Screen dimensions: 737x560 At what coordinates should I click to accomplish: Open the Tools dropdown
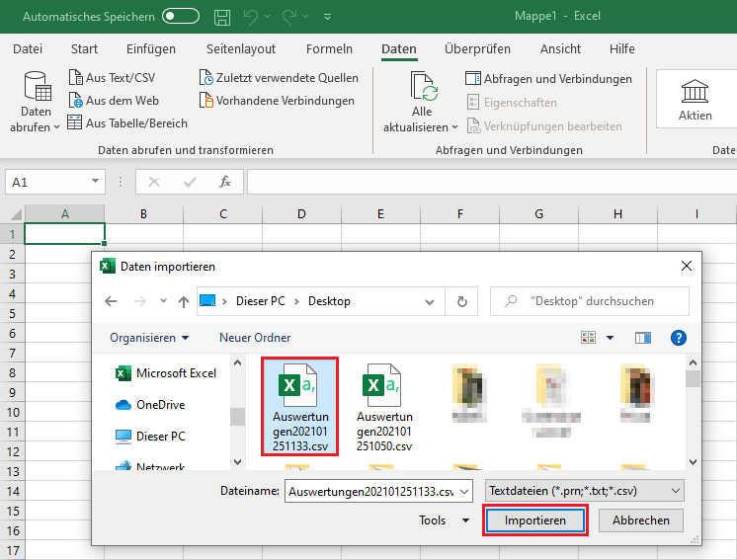(444, 520)
